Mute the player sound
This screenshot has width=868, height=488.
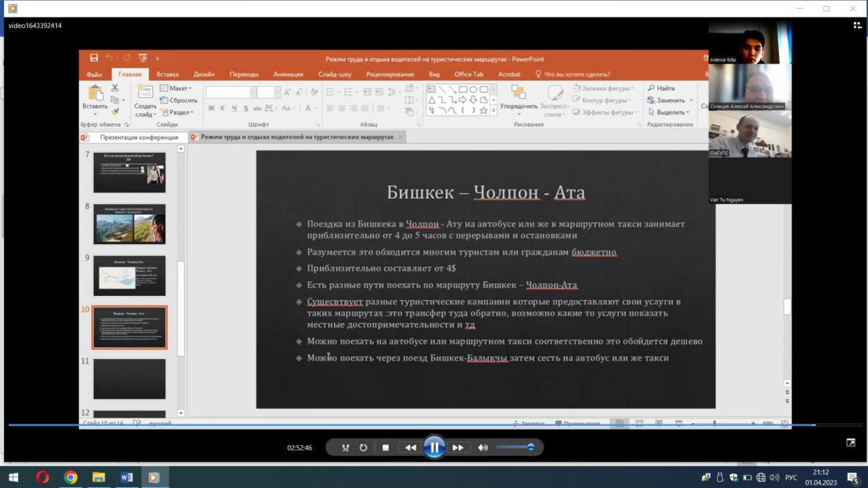click(x=483, y=448)
